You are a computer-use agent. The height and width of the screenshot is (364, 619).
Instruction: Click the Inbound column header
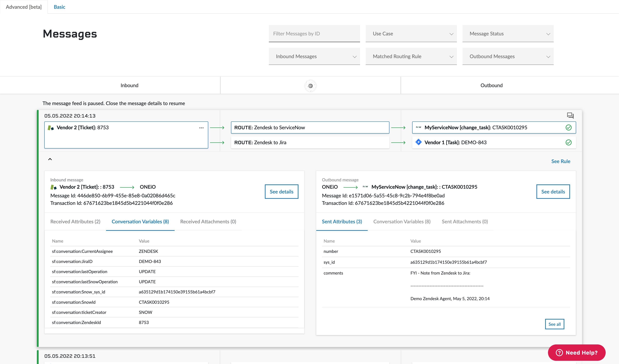point(129,85)
